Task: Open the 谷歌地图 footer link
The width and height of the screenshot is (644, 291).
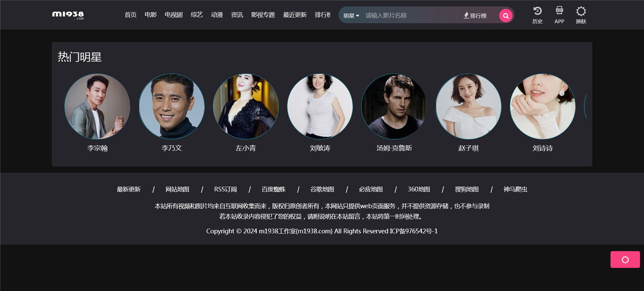Action: [x=322, y=189]
